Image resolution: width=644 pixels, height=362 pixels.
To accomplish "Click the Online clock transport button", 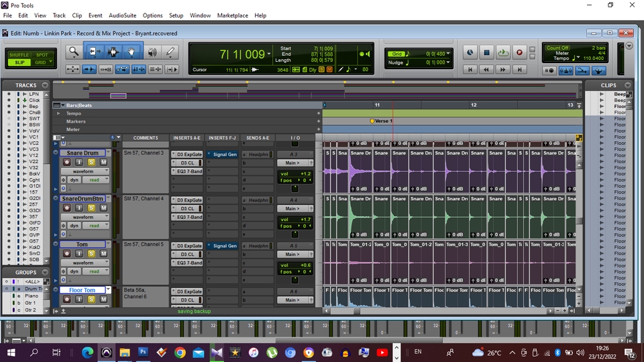I will click(470, 52).
